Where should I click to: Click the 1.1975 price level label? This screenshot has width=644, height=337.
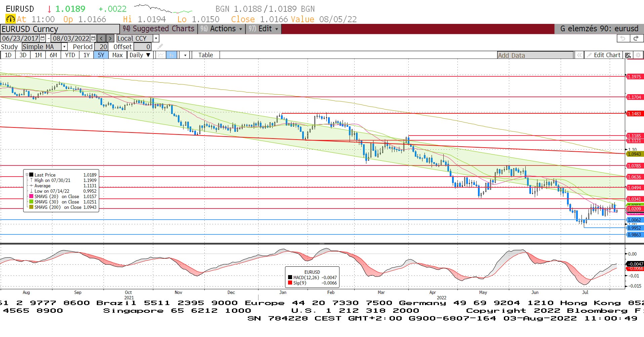click(x=635, y=77)
